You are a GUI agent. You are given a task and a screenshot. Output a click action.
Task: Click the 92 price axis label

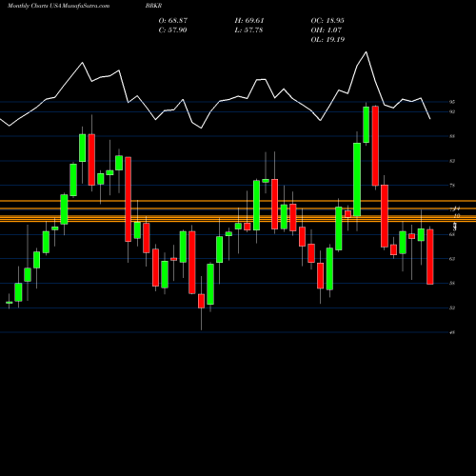pyautogui.click(x=452, y=111)
